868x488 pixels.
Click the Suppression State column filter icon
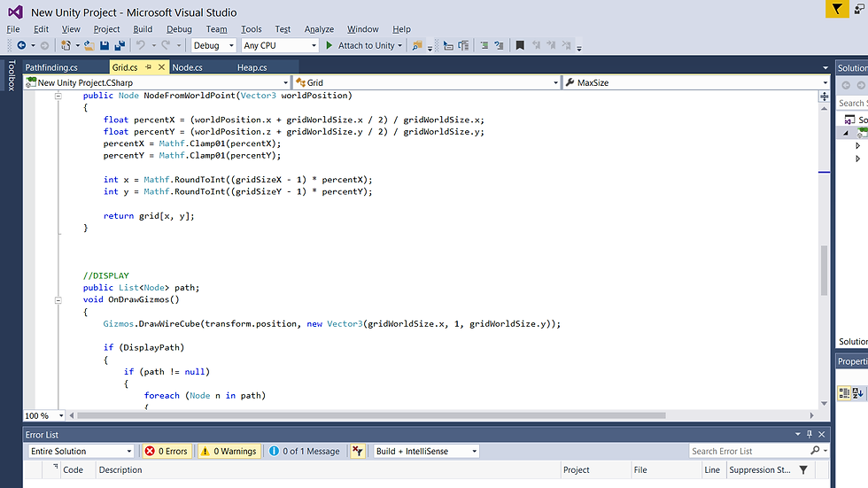pyautogui.click(x=803, y=469)
